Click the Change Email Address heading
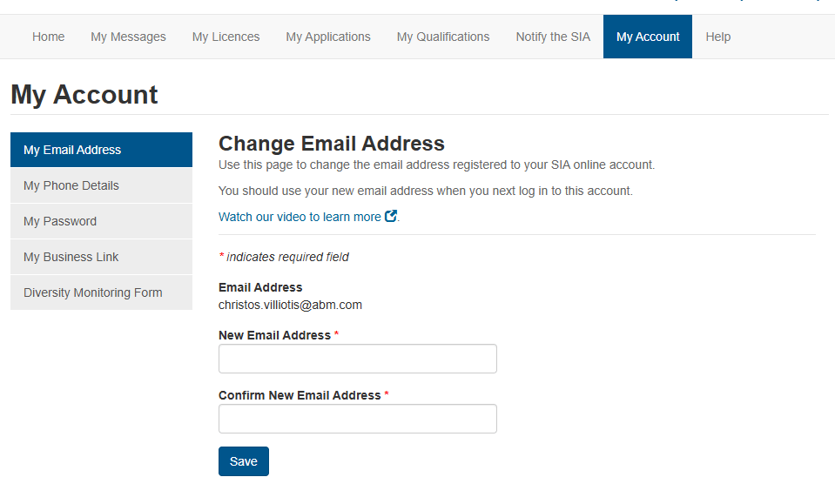The height and width of the screenshot is (504, 835). [331, 144]
